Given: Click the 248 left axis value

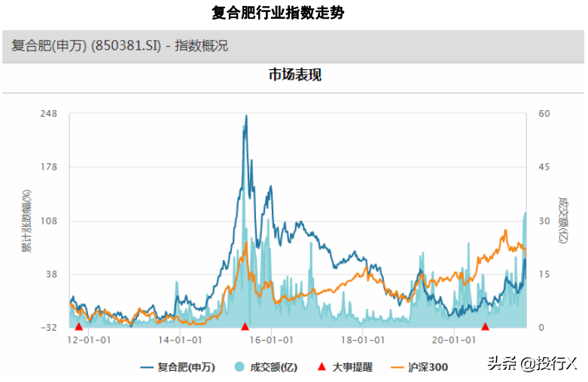Looking at the screenshot, I should 49,114.
